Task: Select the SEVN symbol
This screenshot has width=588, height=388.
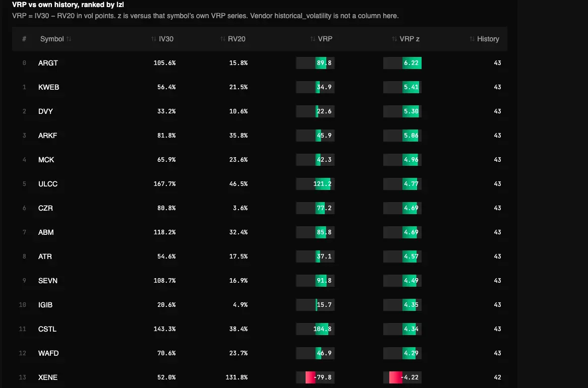Action: pyautogui.click(x=47, y=280)
